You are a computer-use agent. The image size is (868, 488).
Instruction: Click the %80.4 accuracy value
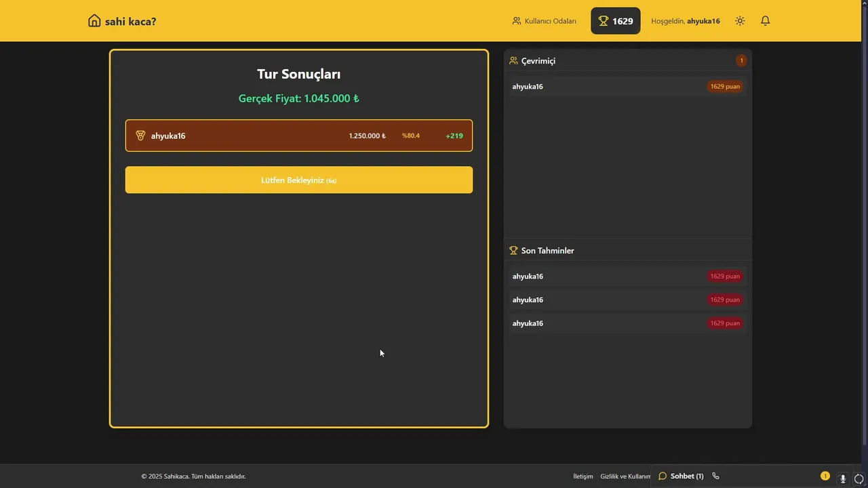(411, 136)
